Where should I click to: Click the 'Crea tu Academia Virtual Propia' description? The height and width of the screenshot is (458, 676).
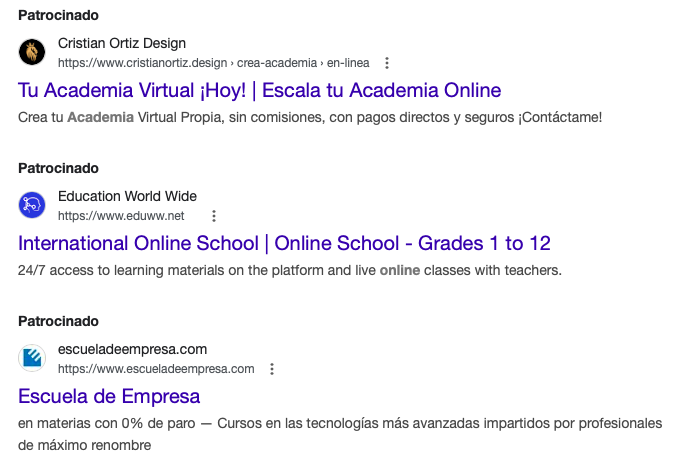point(310,117)
